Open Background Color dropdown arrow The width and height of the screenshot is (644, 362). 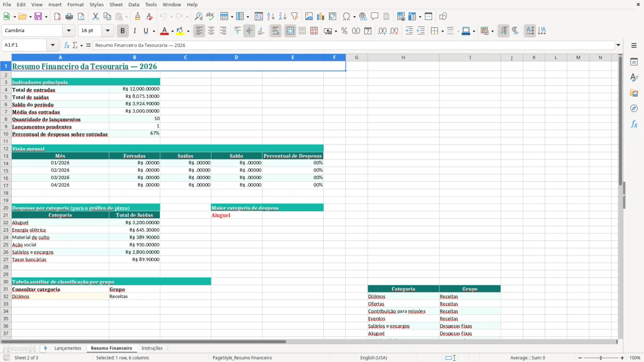point(188,31)
